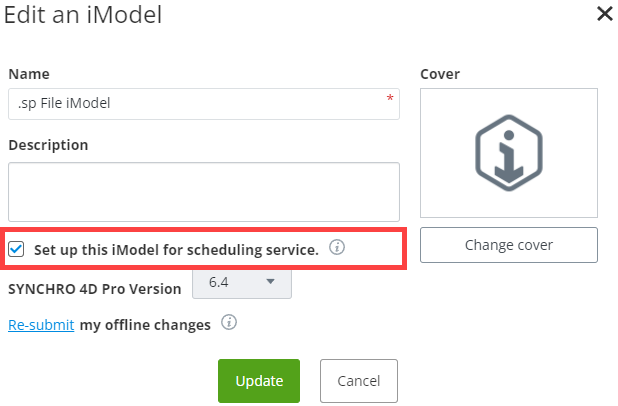Screen dimensions: 618x406
Task: Click the Cancel button
Action: click(359, 381)
